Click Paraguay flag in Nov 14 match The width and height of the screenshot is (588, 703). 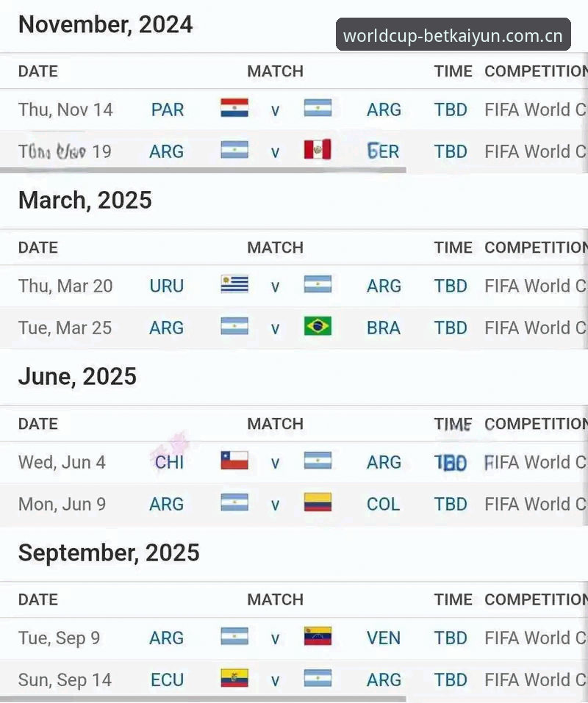(x=234, y=108)
